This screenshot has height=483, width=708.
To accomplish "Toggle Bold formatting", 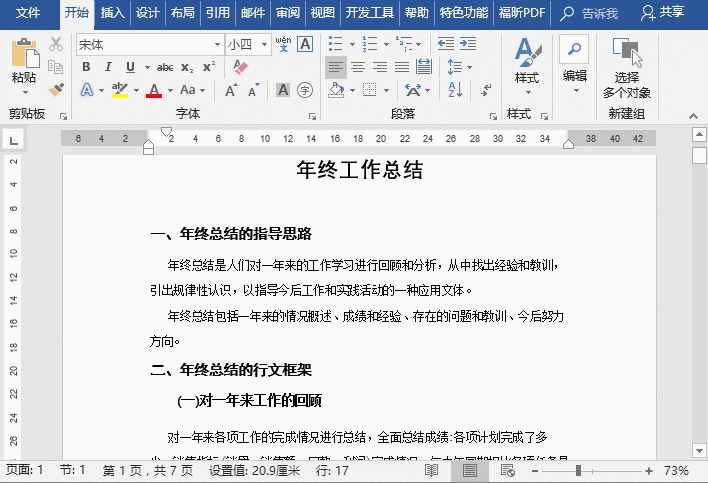I will pyautogui.click(x=86, y=67).
